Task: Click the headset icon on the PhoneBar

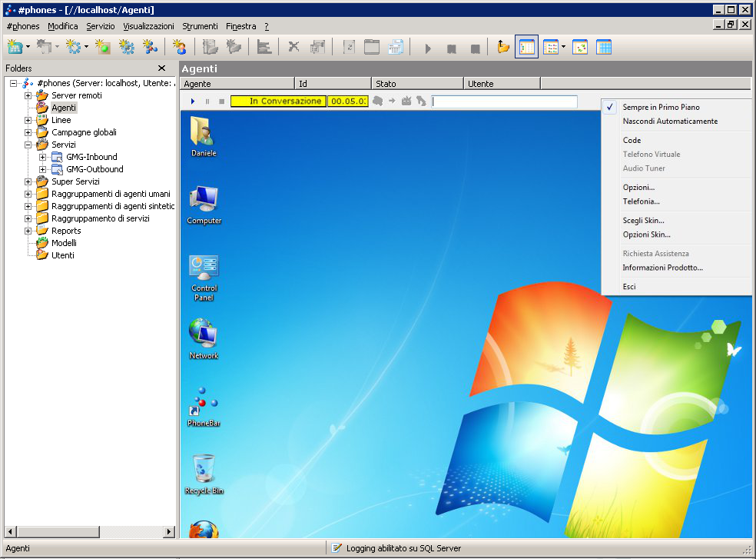Action: point(378,101)
